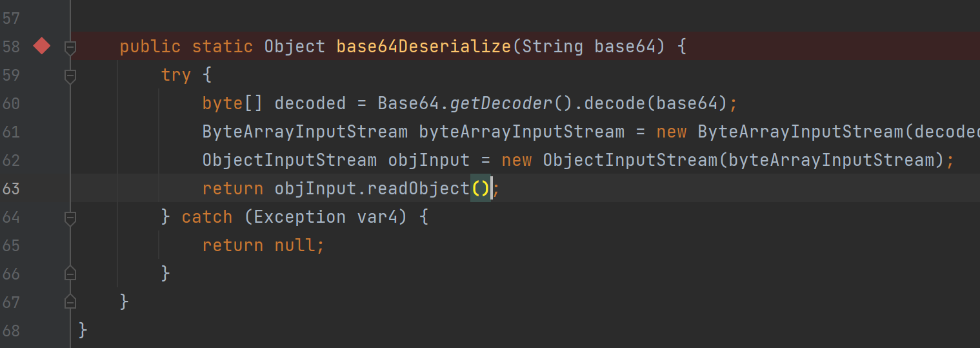Collapse the try block fold on line 59
Screen dimensions: 980x348
click(x=70, y=76)
